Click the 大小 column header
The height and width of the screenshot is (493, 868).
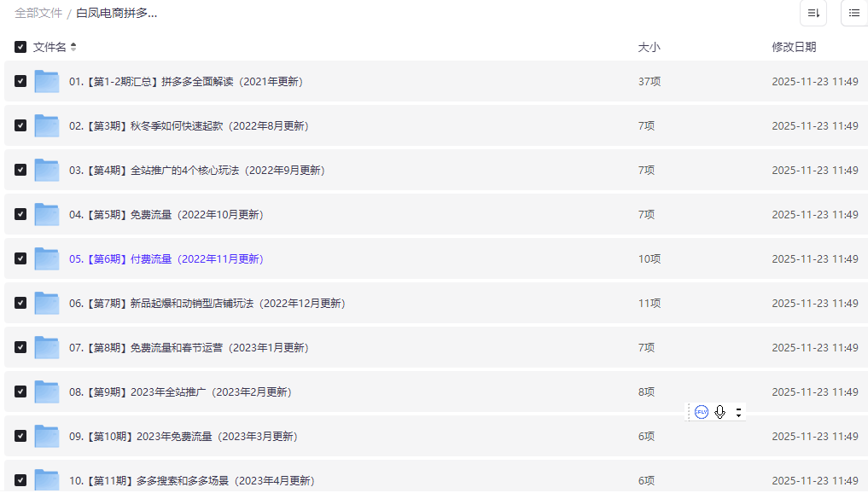point(649,47)
